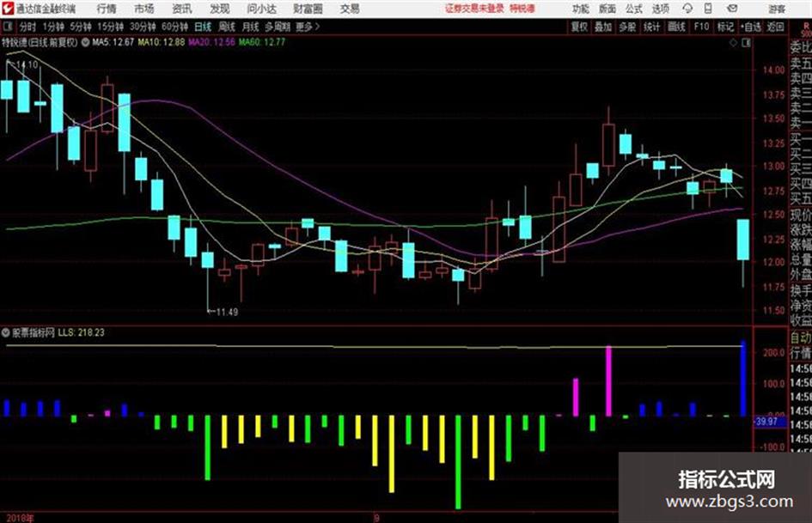812x523 pixels.
Task: Switch to 60分钟 period tab
Action: 174,27
